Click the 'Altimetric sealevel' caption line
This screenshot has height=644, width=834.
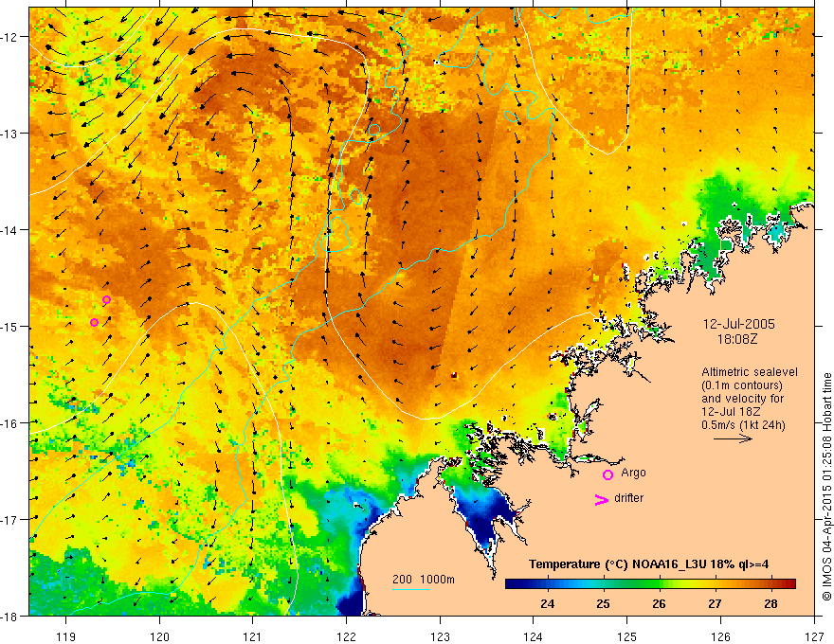tap(750, 372)
